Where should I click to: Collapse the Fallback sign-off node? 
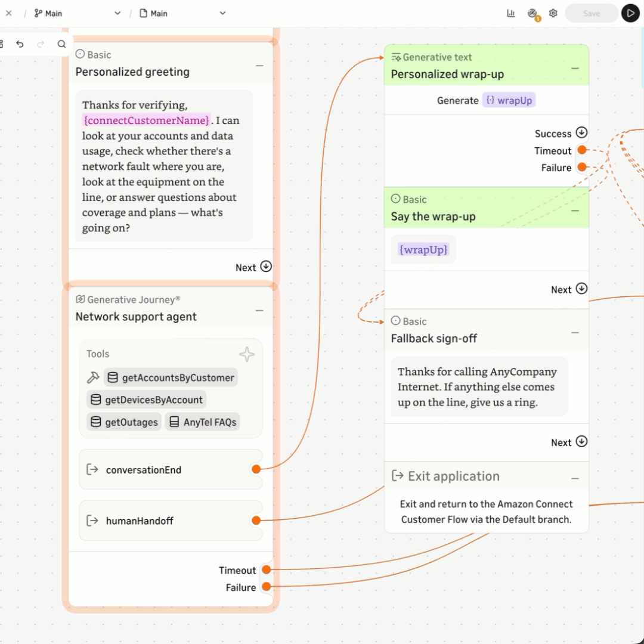(575, 333)
